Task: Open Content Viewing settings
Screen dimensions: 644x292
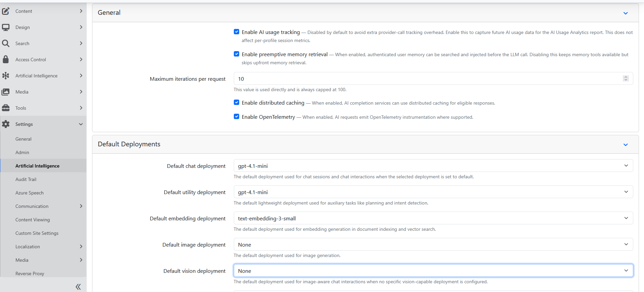Action: click(33, 220)
